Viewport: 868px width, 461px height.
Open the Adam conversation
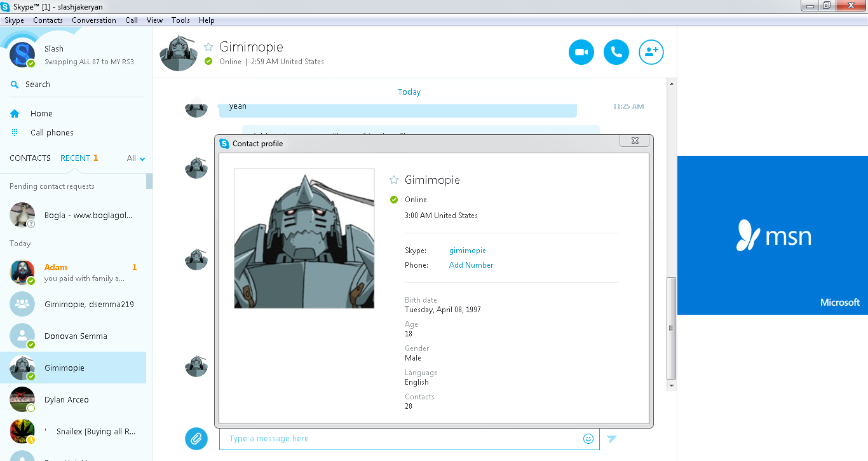pos(73,272)
